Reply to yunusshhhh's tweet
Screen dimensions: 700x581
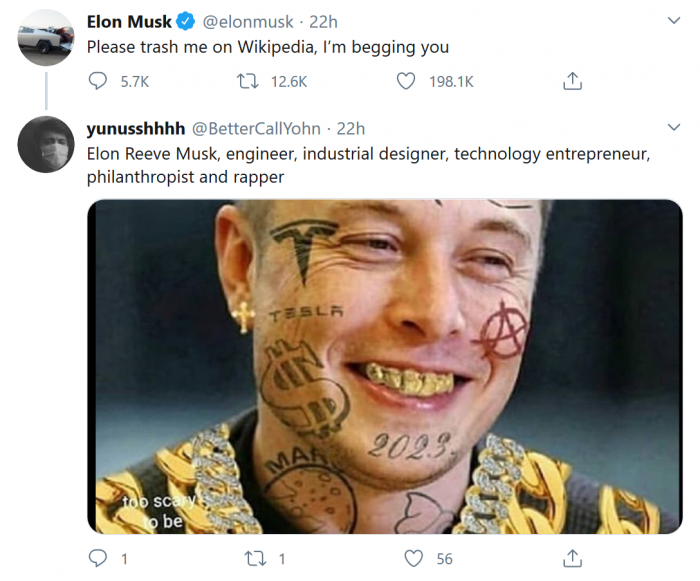[98, 558]
